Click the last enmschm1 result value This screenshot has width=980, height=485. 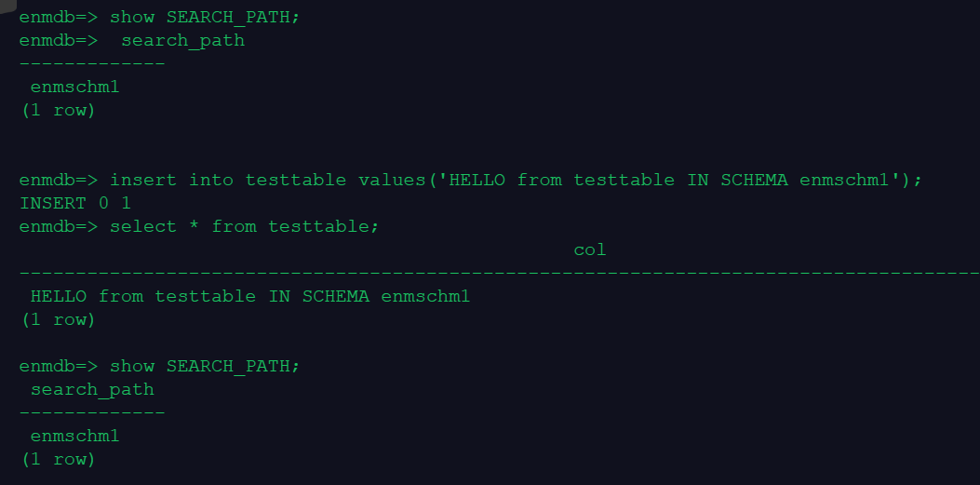click(74, 436)
